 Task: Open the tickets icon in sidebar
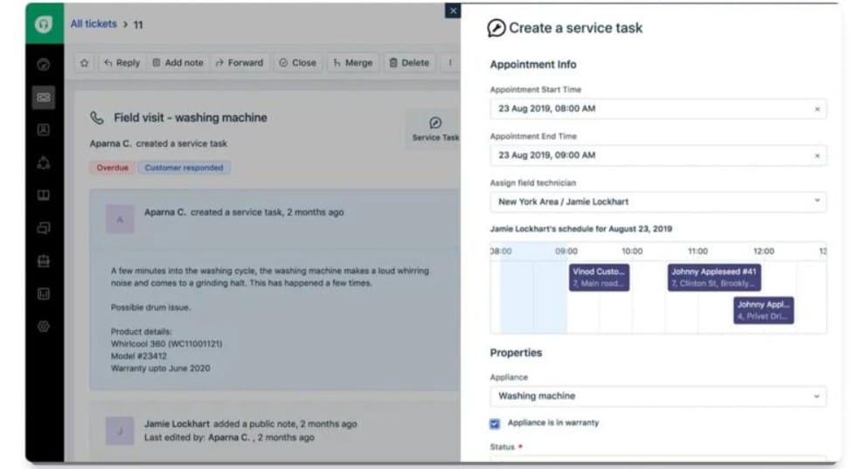[43, 97]
